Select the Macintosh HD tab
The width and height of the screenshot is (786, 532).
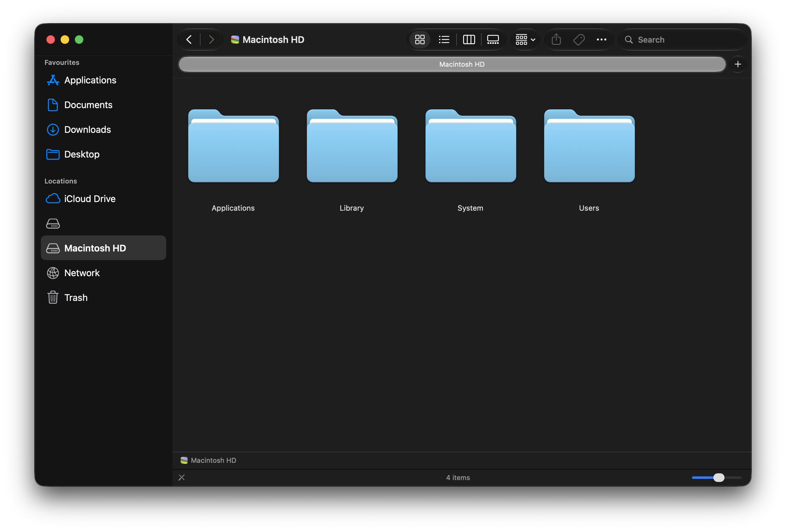coord(452,64)
